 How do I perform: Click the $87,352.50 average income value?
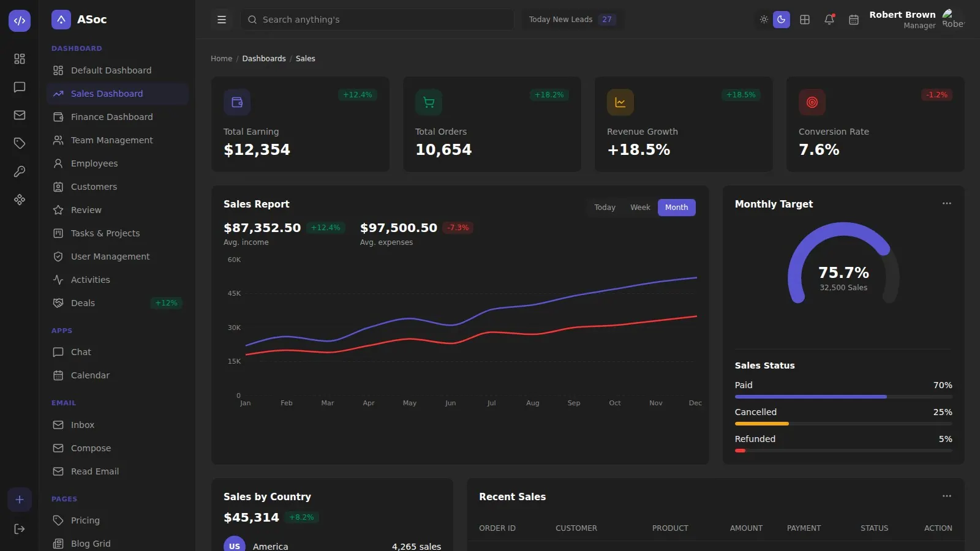click(x=262, y=228)
